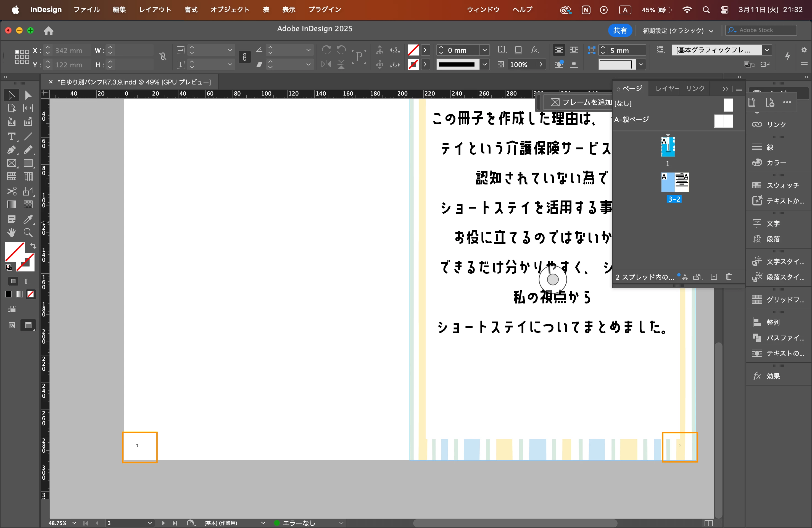The image size is (812, 528).
Task: Swap fill and stroke arrow
Action: 33,245
